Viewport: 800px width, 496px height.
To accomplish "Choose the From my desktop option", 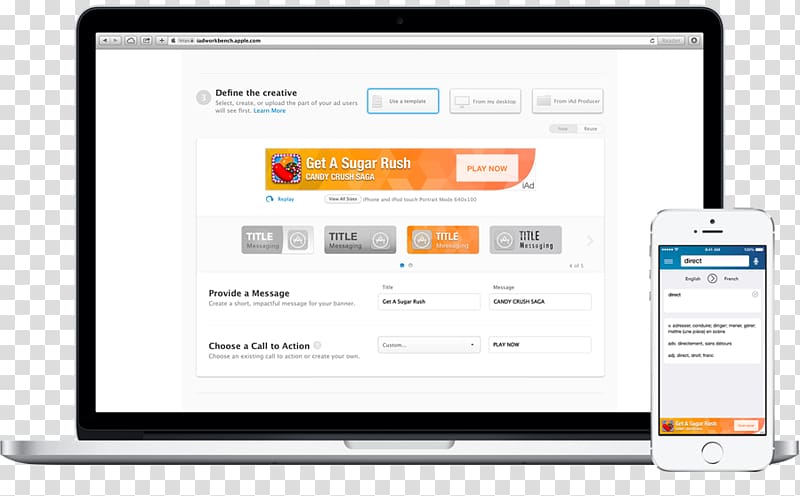I will point(485,101).
